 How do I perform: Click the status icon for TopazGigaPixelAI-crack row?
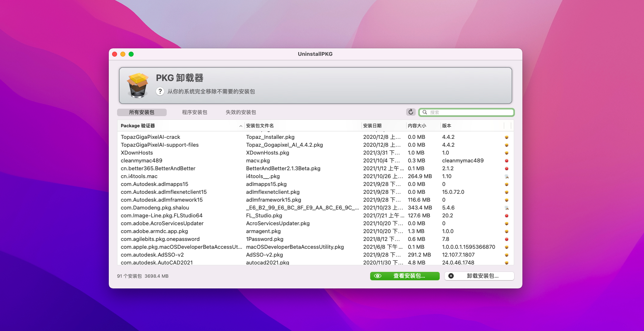[x=507, y=137]
